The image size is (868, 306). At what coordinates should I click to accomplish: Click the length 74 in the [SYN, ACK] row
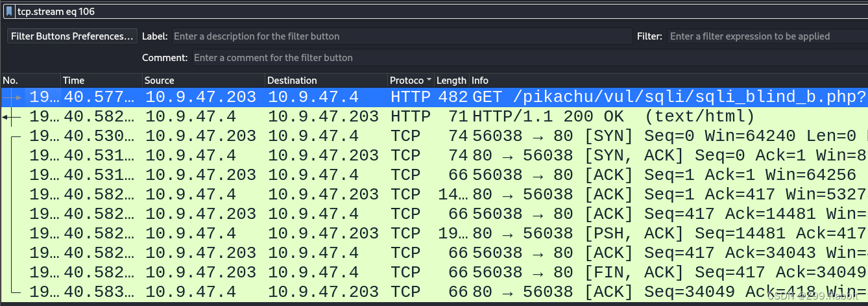[458, 156]
